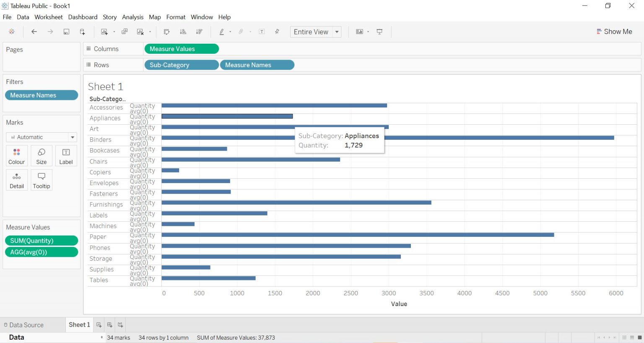This screenshot has width=644, height=343.
Task: Expand the Clear Sheet dropdown arrow
Action: pyautogui.click(x=150, y=31)
